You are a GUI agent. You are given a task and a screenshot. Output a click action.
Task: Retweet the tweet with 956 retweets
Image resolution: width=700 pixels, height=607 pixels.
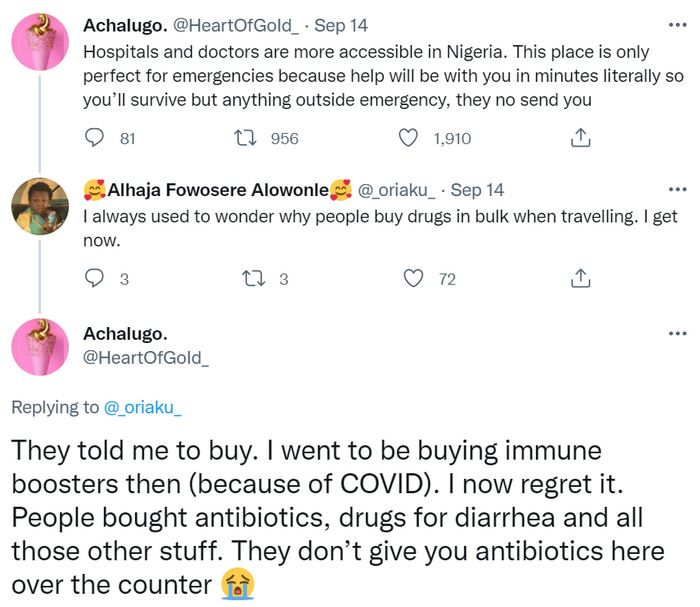[x=246, y=138]
